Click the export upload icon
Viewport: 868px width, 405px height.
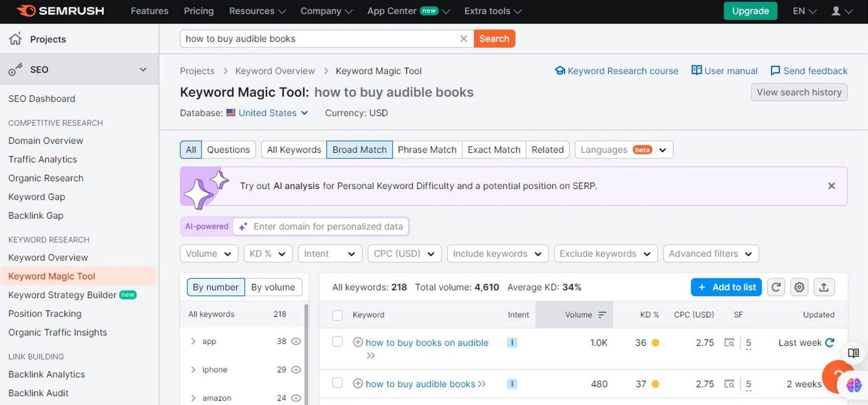824,287
